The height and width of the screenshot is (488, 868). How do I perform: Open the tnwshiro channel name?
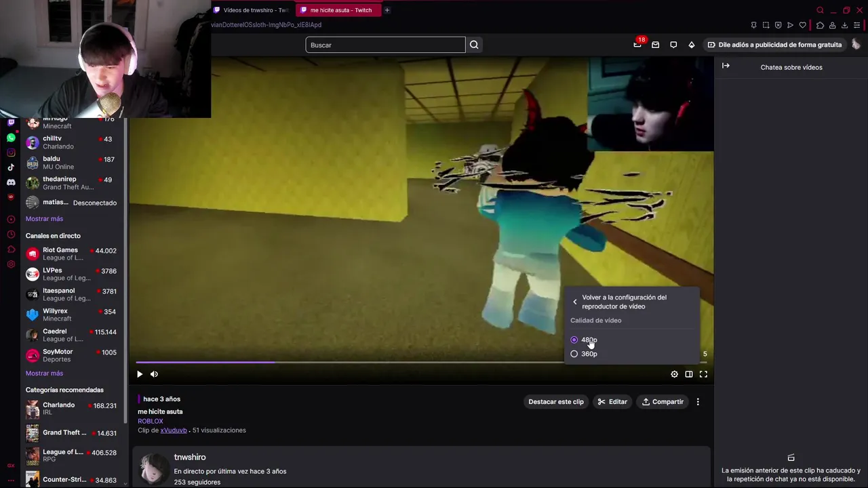click(190, 457)
